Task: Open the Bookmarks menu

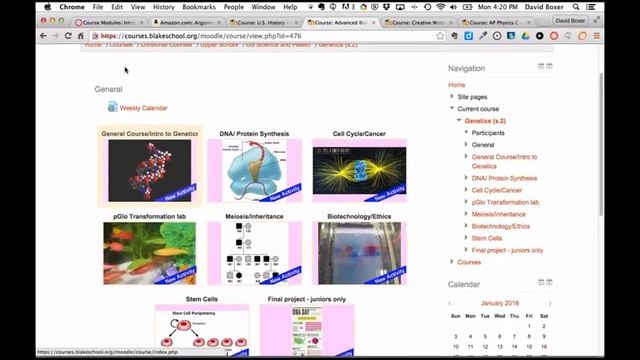Action: click(199, 7)
